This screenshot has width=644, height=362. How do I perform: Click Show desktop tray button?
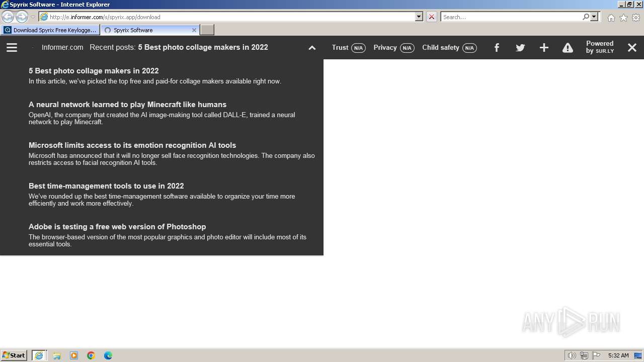638,355
